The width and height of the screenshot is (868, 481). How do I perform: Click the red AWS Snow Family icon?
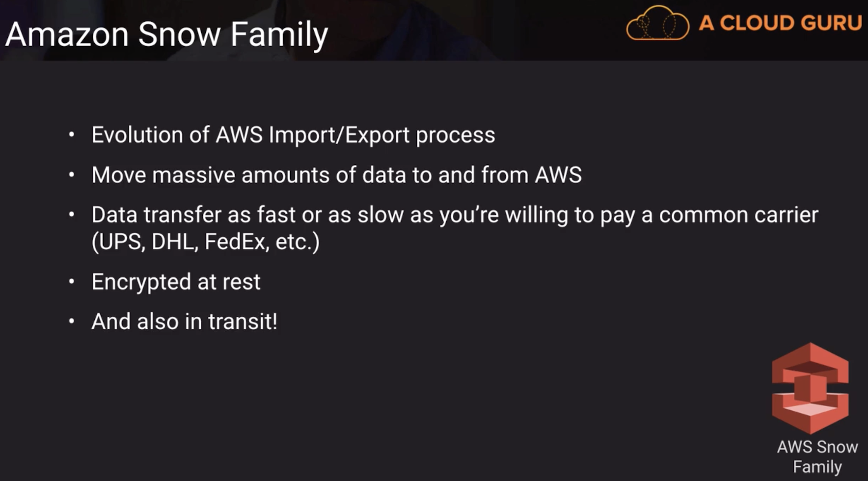coord(810,388)
